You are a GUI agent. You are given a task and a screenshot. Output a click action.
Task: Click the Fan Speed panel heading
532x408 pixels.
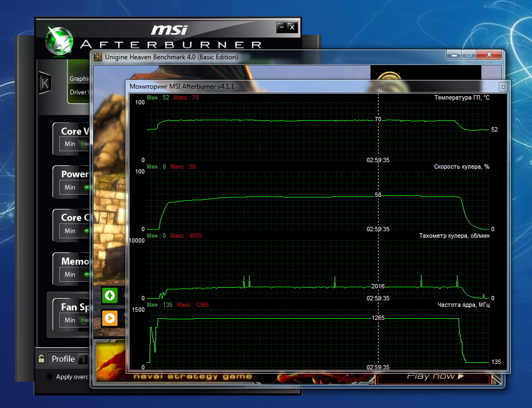tap(75, 307)
